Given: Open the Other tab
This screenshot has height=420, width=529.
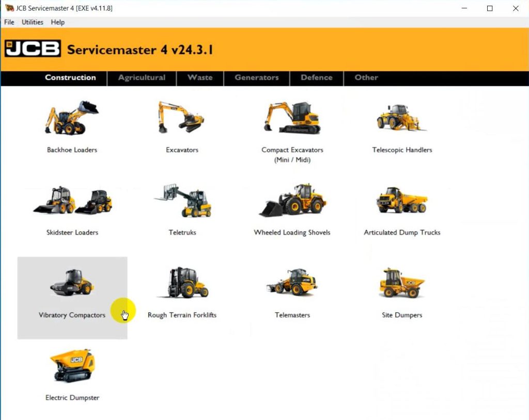Looking at the screenshot, I should coord(366,77).
